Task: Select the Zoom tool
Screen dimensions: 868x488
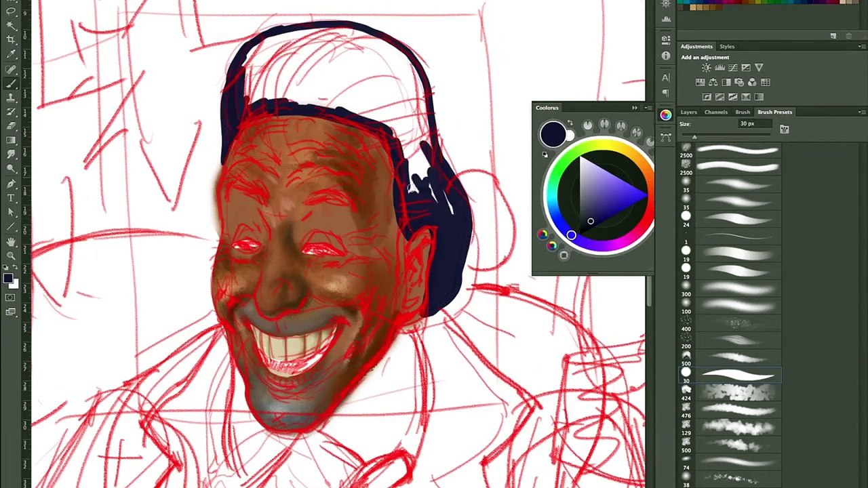Action: click(x=11, y=256)
